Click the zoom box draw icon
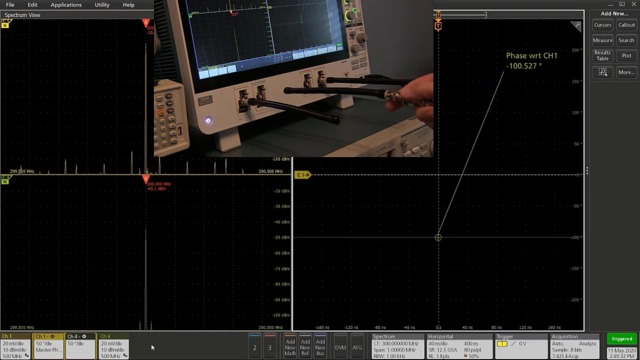The height and width of the screenshot is (360, 640). [602, 72]
